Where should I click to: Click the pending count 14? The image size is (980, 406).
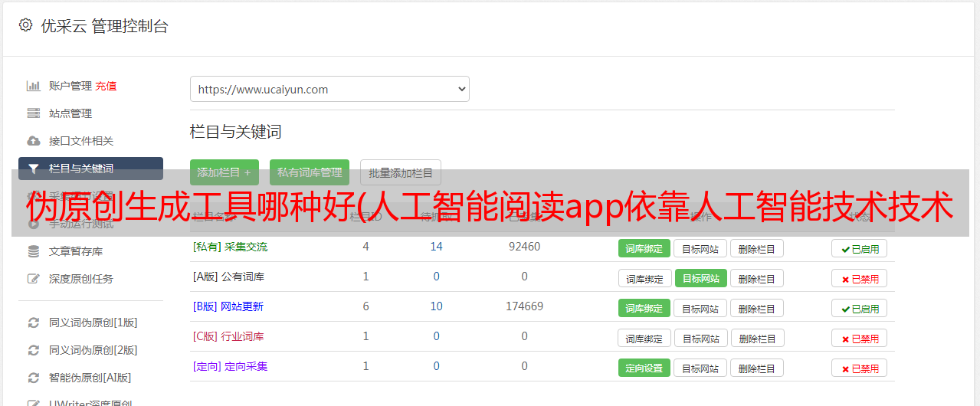click(437, 247)
